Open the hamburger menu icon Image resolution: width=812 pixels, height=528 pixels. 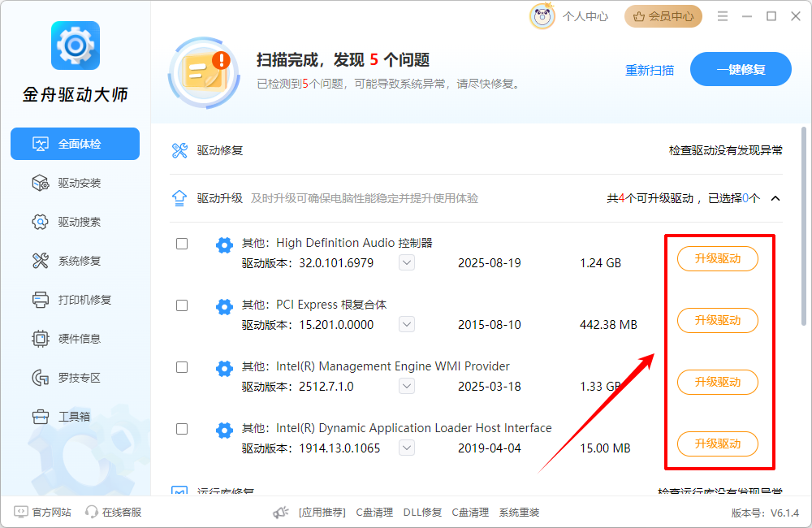tap(723, 16)
